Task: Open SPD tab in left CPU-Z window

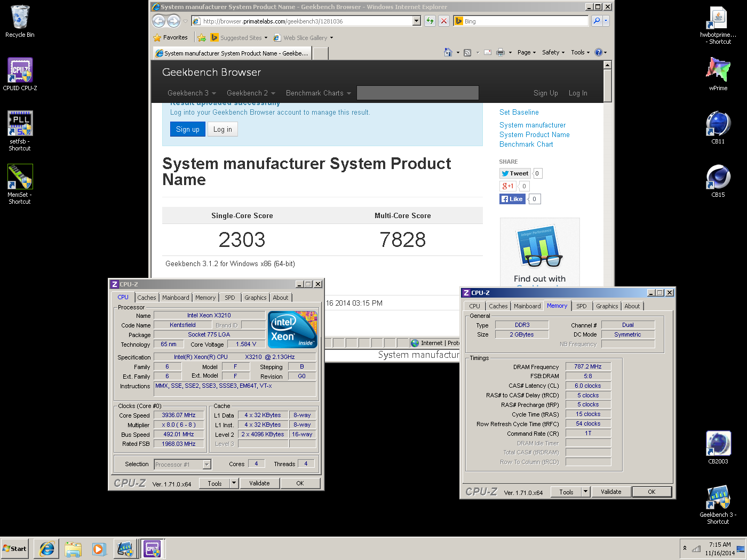Action: pos(230,298)
